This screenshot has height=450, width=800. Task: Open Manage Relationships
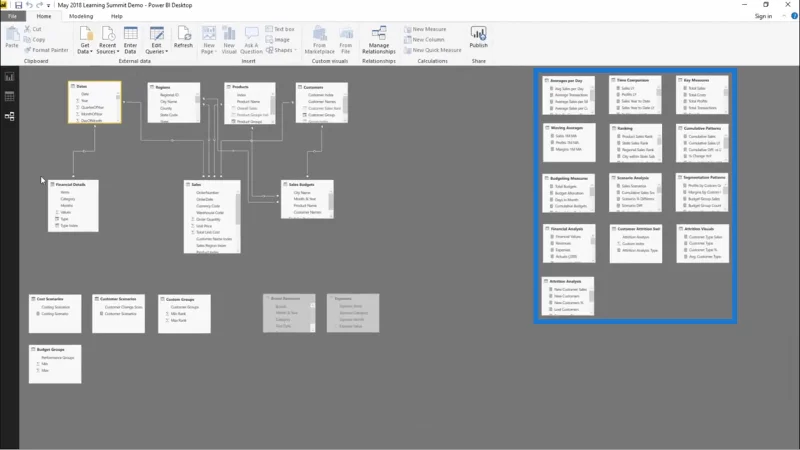coord(379,40)
